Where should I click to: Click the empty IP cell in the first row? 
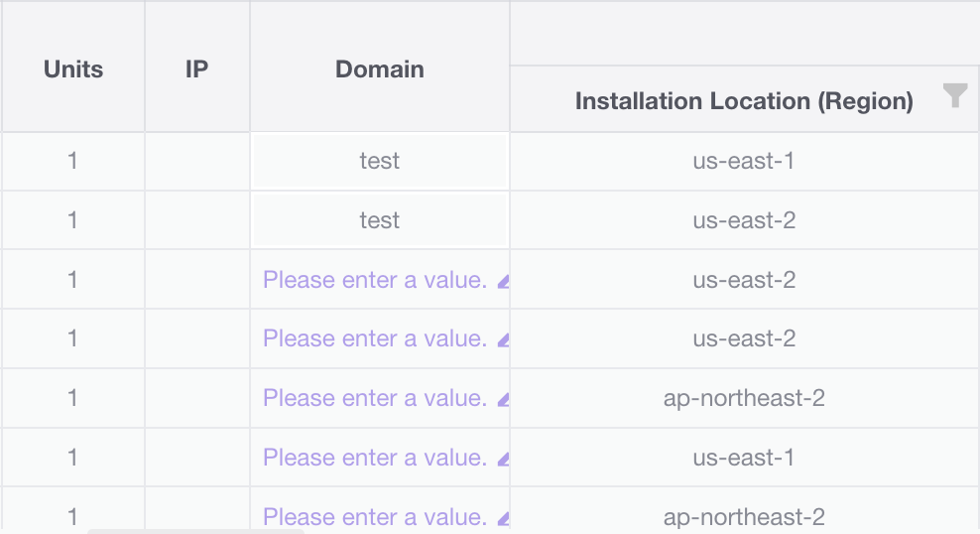196,161
